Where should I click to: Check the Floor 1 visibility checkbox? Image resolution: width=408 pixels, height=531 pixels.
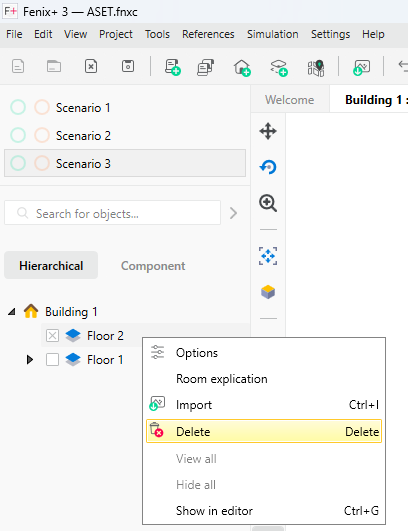click(52, 360)
